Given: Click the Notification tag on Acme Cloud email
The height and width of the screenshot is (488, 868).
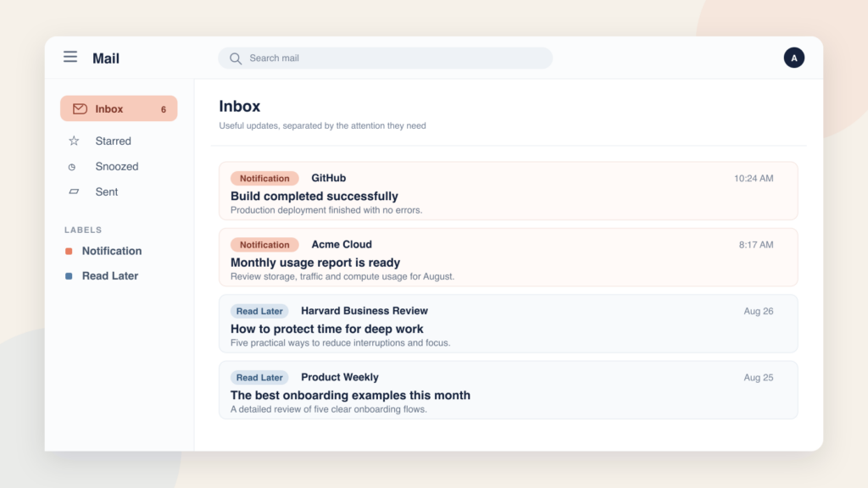Looking at the screenshot, I should tap(264, 245).
